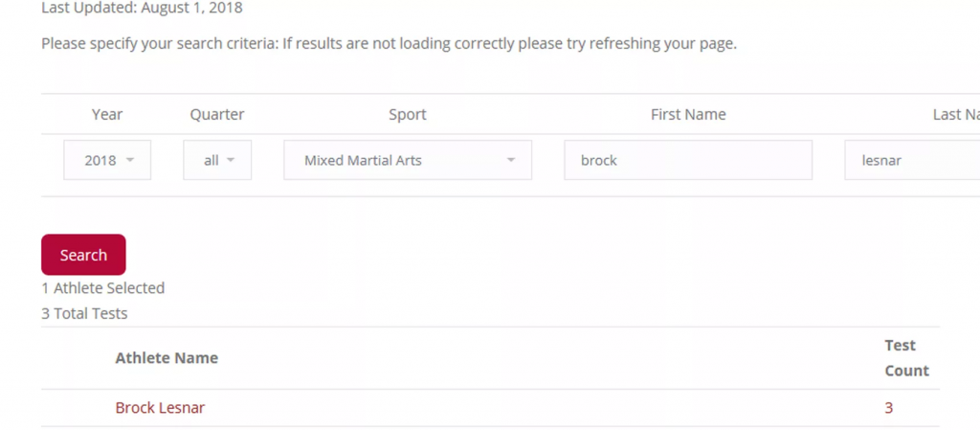Click the small arrow in the Sport dropdown
Screen dimensions: 980x430
(x=511, y=161)
